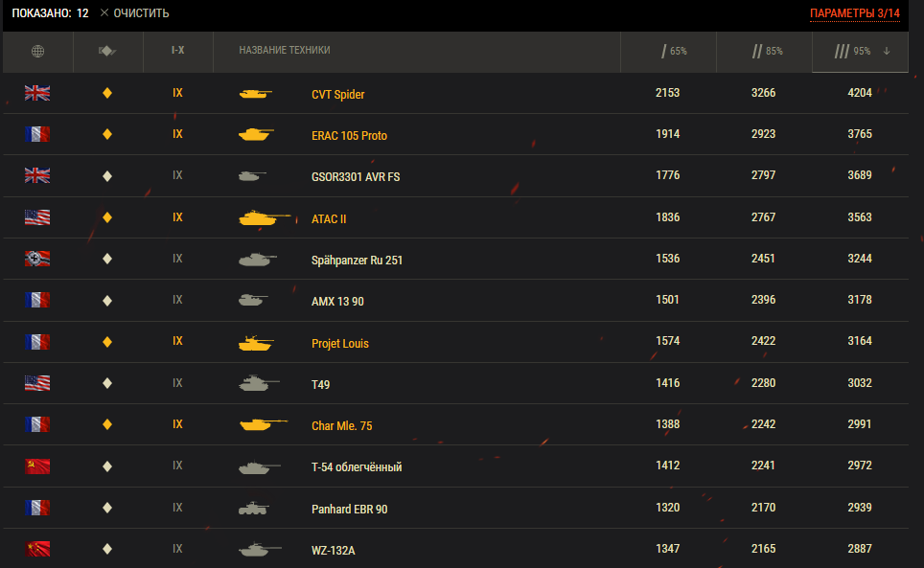Click the ПОКАЗАНО: 12 shown counter
924x568 pixels.
[50, 13]
